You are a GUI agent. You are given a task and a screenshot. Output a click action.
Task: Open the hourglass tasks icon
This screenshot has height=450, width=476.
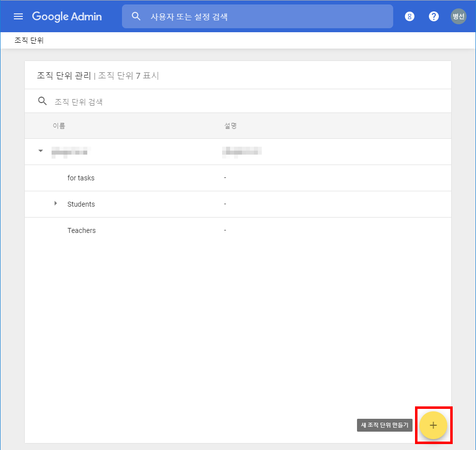(410, 16)
